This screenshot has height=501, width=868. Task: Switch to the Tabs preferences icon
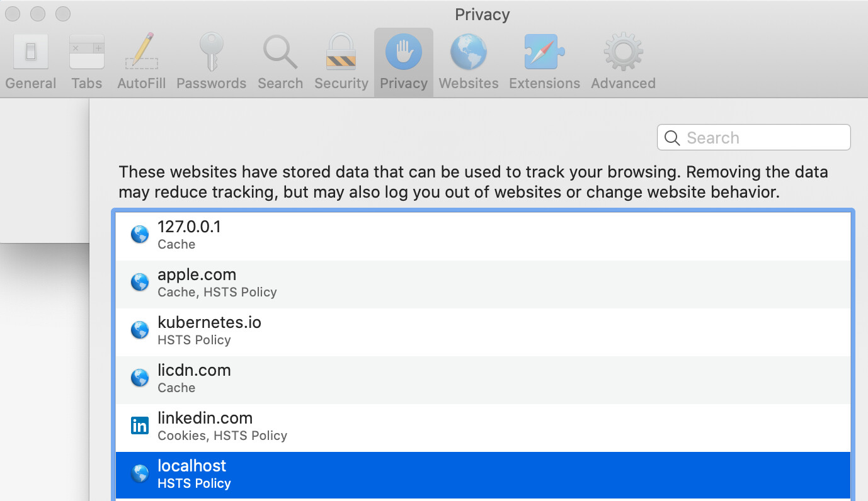(86, 62)
